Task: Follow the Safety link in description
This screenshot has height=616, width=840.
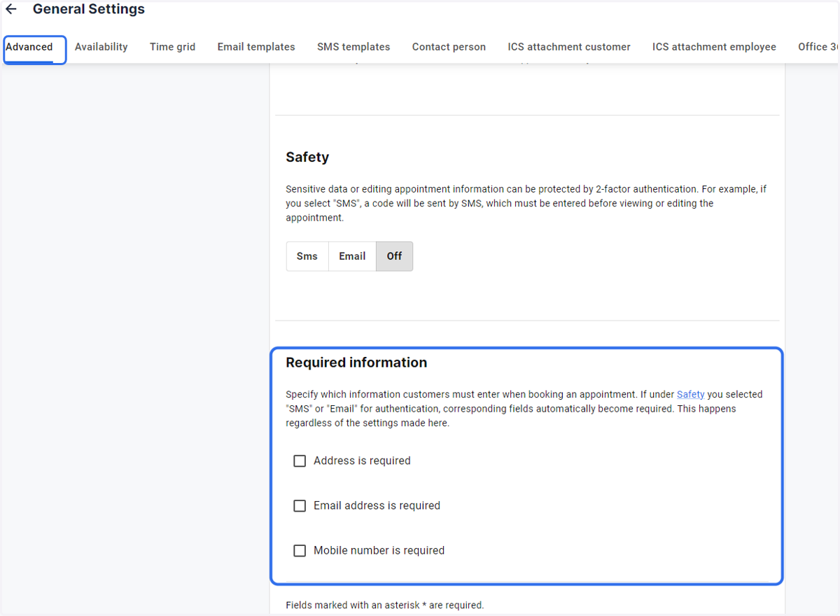Action: tap(690, 394)
